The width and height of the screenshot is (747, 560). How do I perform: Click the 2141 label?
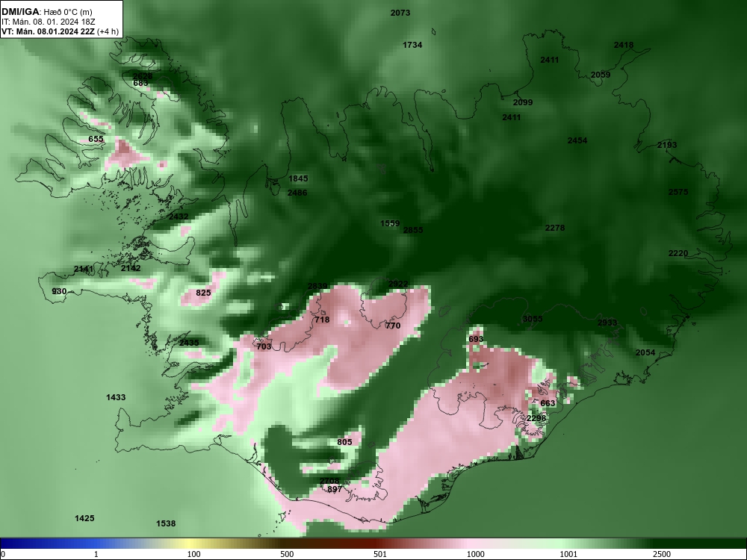pyautogui.click(x=84, y=270)
